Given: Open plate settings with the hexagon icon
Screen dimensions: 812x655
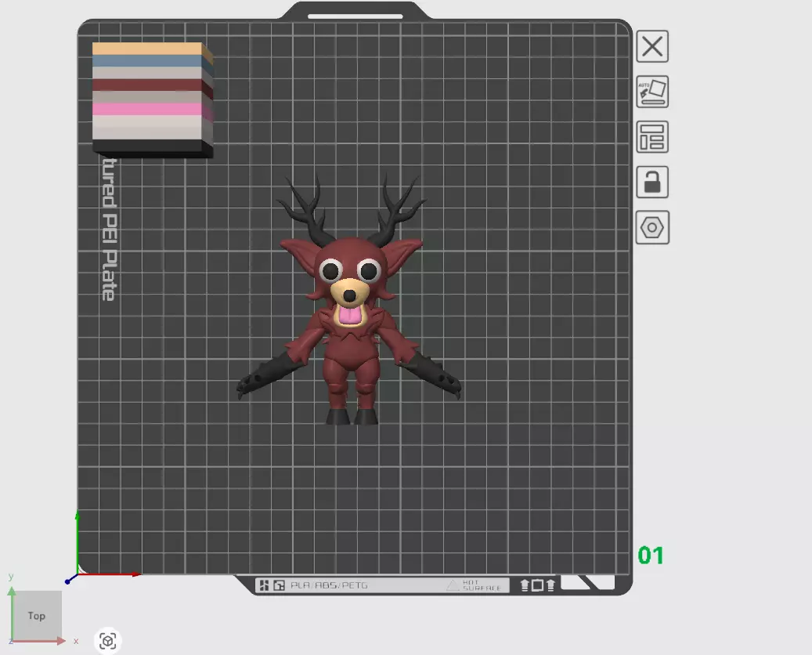Looking at the screenshot, I should [x=652, y=227].
